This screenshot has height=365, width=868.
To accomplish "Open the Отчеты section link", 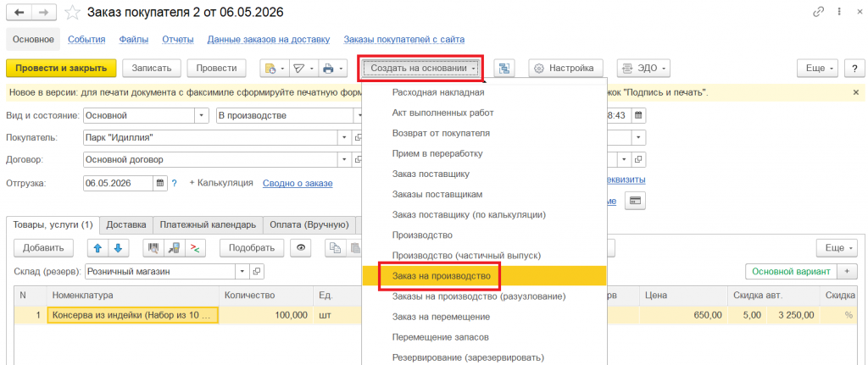I will coord(178,39).
